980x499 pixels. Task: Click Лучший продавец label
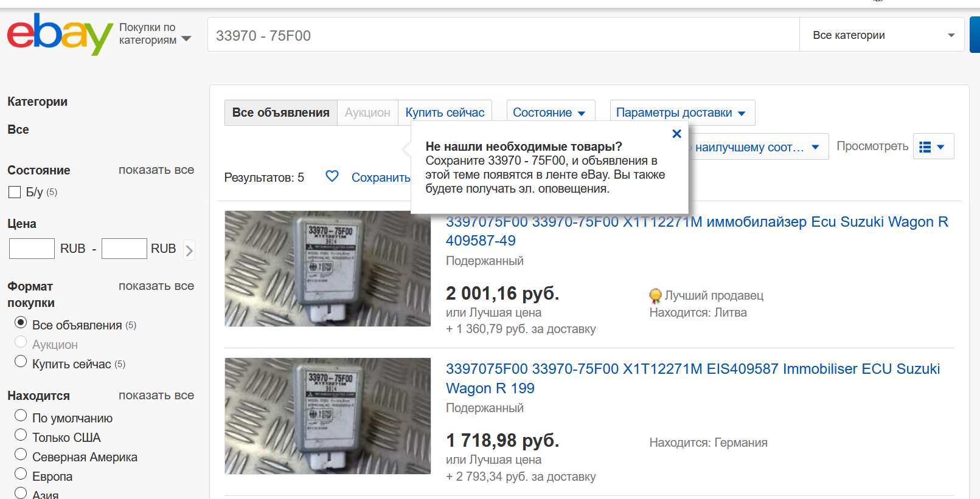click(714, 295)
